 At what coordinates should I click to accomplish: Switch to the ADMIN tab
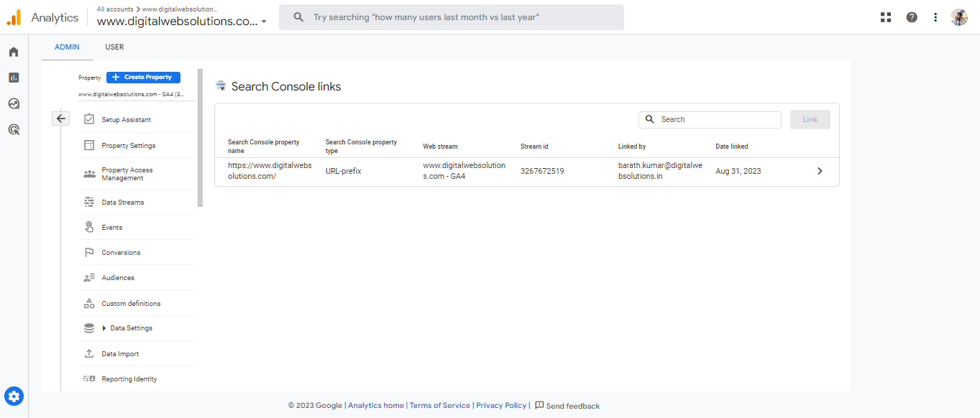[67, 47]
